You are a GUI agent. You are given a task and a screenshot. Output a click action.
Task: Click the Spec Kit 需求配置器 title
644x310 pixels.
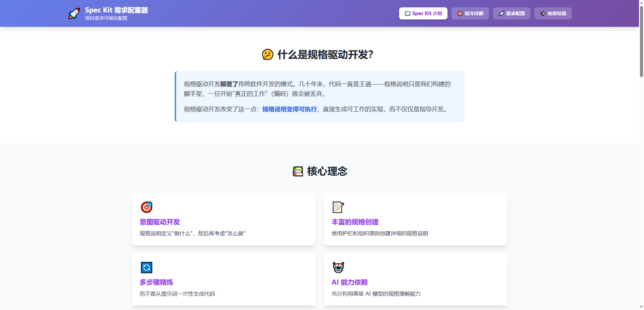click(116, 10)
